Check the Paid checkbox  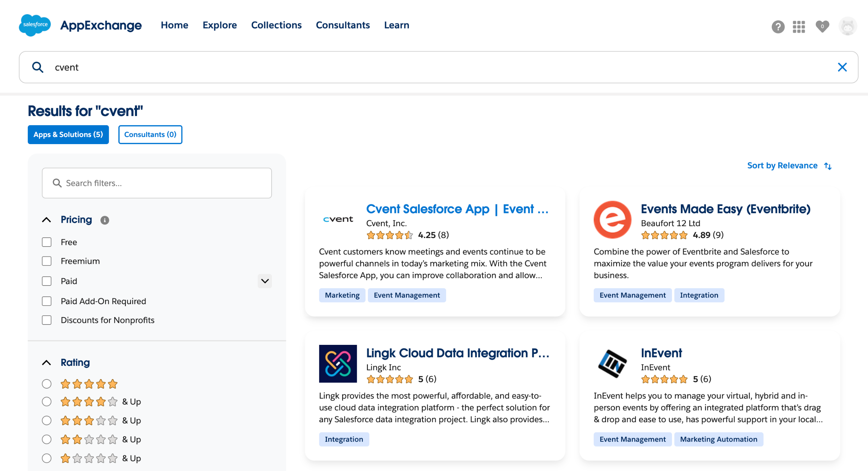(x=47, y=281)
